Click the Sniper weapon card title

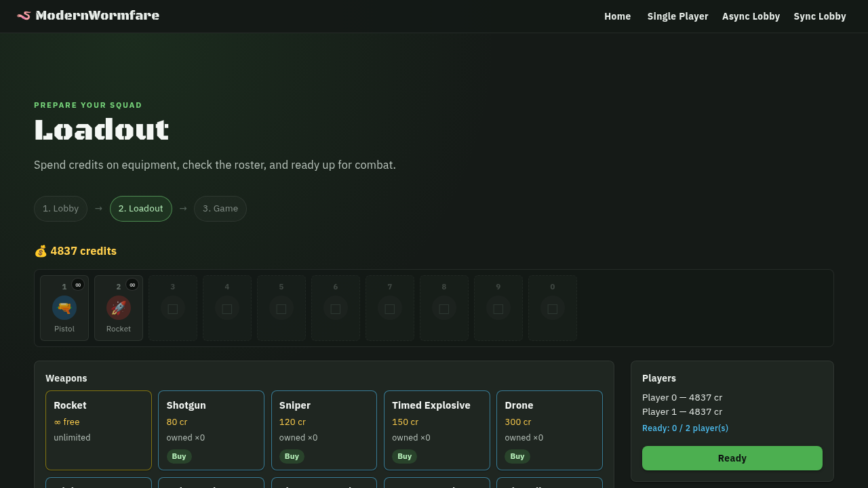click(295, 405)
